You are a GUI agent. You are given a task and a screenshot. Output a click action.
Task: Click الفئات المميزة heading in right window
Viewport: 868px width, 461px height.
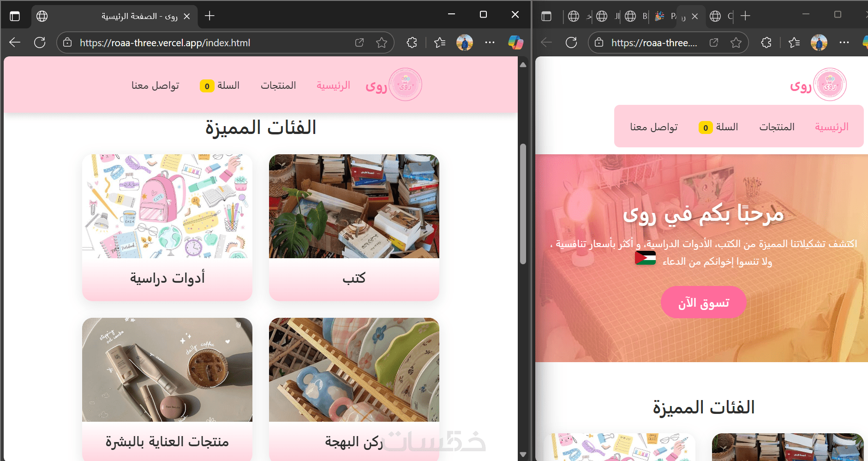704,407
